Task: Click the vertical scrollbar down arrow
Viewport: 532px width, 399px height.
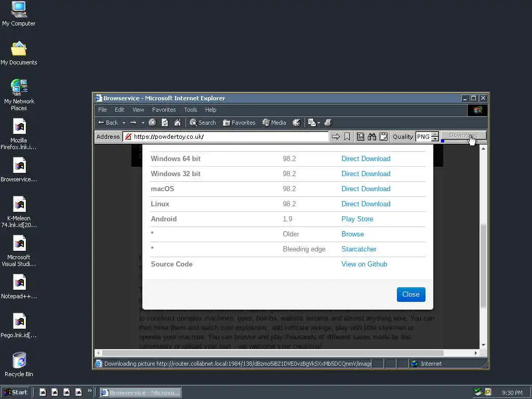Action: [483, 345]
